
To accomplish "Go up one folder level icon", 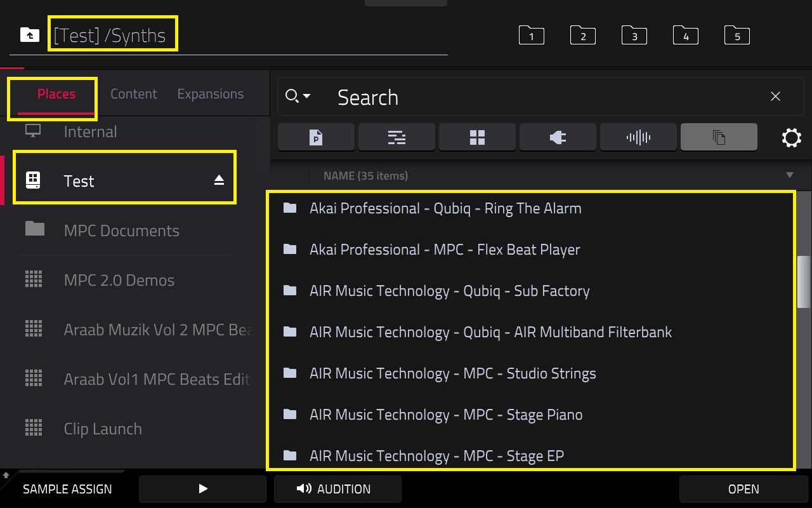I will [30, 34].
